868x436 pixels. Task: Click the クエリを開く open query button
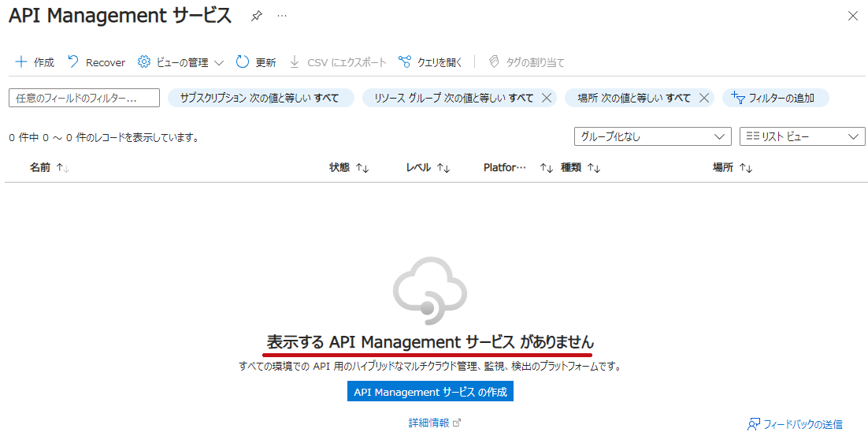(431, 62)
